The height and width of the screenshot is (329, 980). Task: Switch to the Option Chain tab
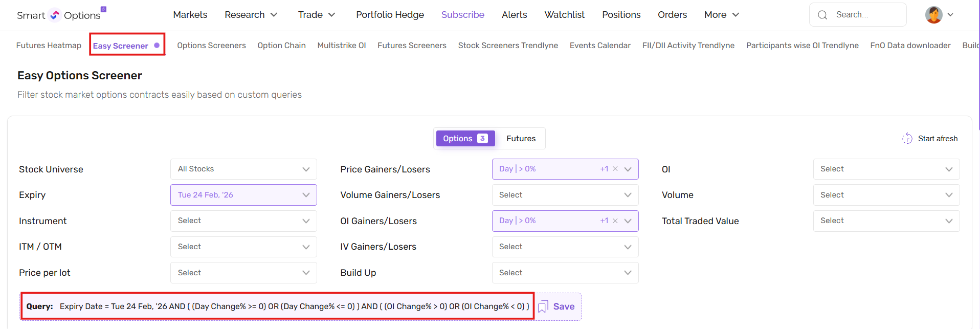coord(281,46)
